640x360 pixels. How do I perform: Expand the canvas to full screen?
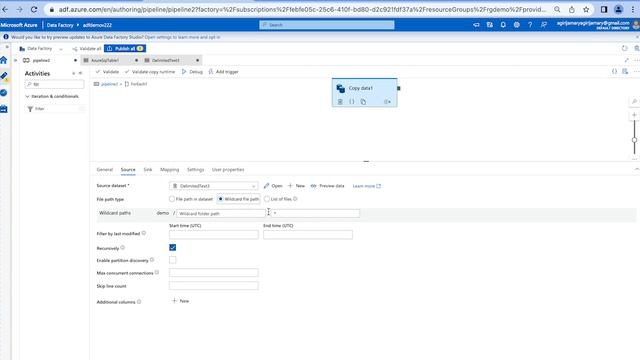point(627,60)
